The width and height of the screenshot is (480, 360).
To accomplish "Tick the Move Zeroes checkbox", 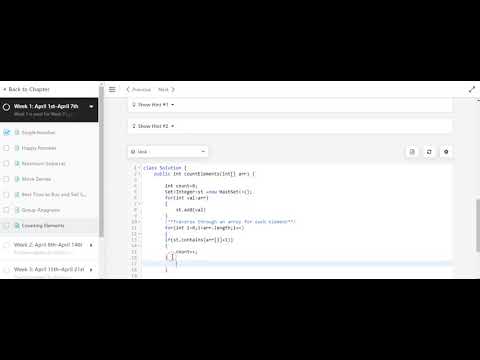I will [6, 179].
